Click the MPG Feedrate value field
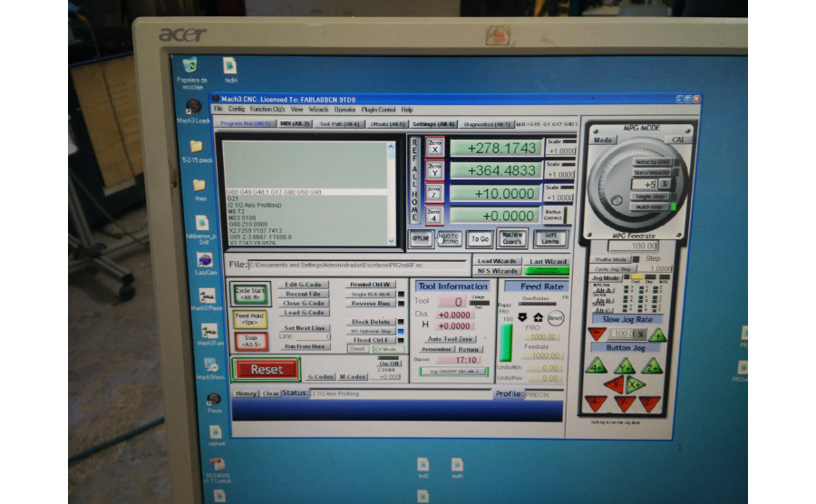816x504 pixels. point(634,246)
